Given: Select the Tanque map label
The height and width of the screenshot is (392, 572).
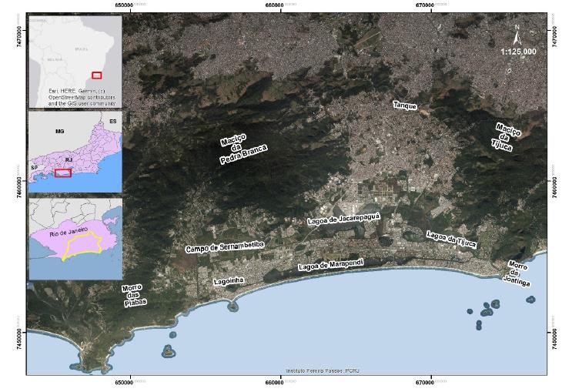Looking at the screenshot, I should point(405,106).
